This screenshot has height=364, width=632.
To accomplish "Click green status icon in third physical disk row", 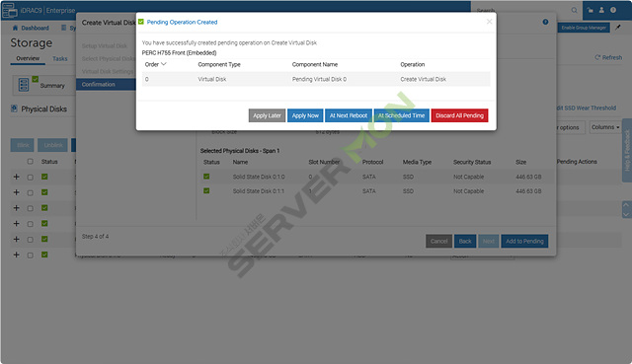I will pyautogui.click(x=44, y=208).
